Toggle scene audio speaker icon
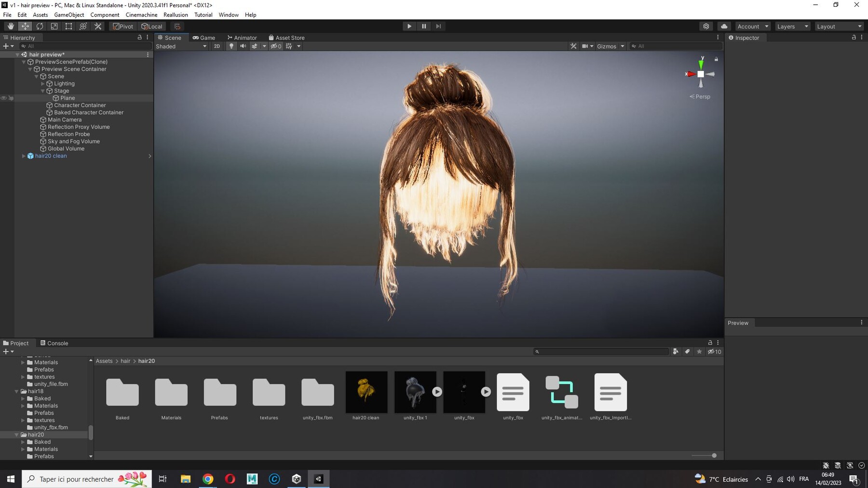The width and height of the screenshot is (868, 488). [243, 46]
